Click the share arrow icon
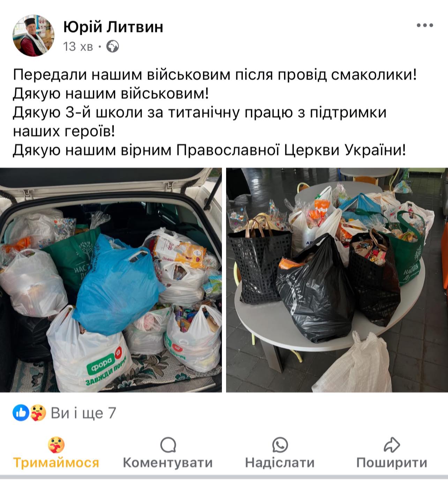Screen dimensions: 448x482 (392, 445)
